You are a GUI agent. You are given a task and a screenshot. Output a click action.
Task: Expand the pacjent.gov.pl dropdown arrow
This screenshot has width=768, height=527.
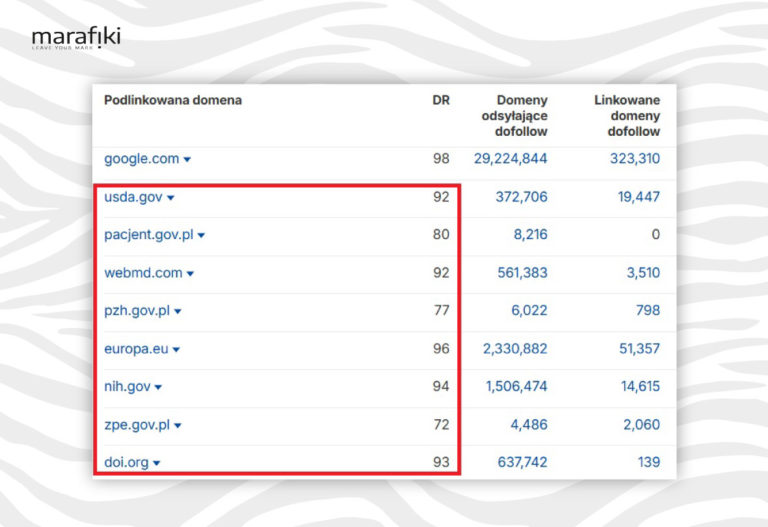[x=201, y=236]
